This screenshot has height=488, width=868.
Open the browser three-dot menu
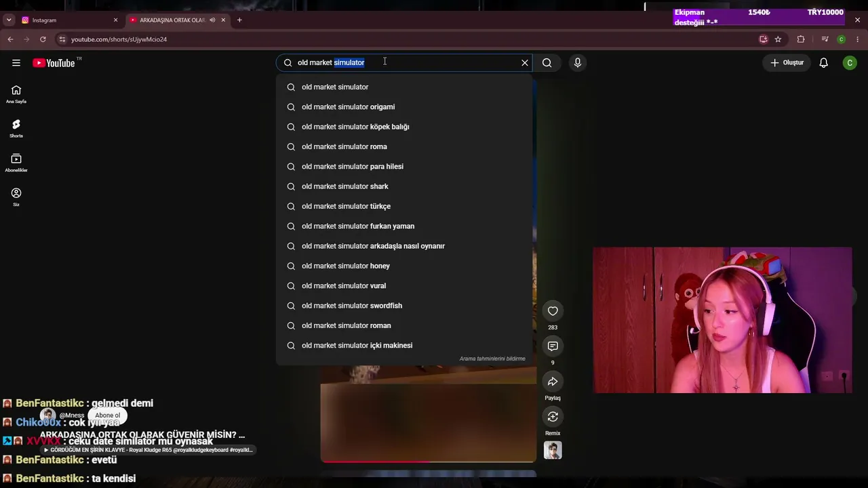point(858,39)
